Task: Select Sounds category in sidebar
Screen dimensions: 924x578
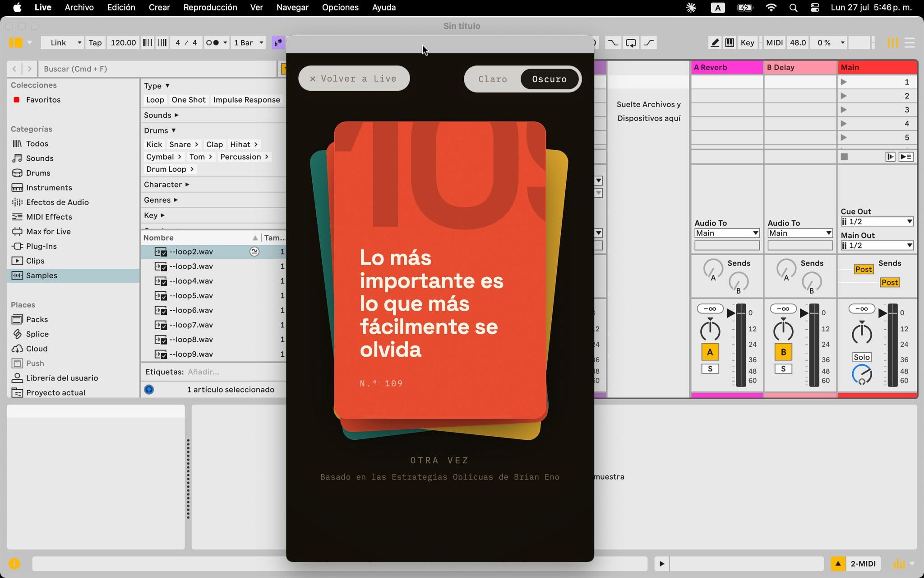Action: pos(40,158)
